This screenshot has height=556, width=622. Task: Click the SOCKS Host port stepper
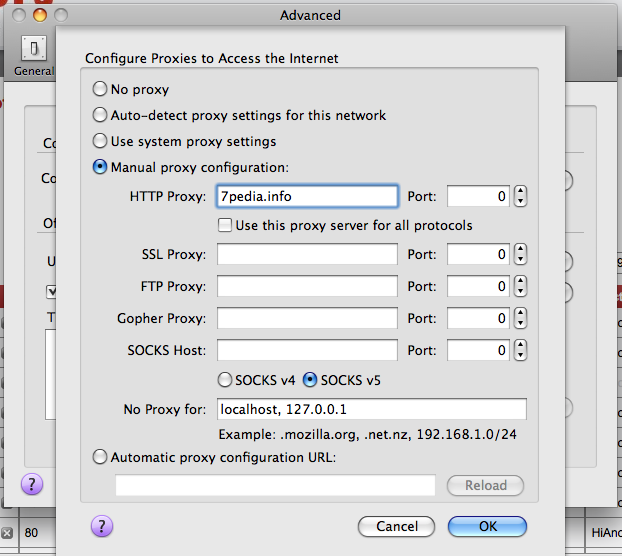click(x=520, y=351)
